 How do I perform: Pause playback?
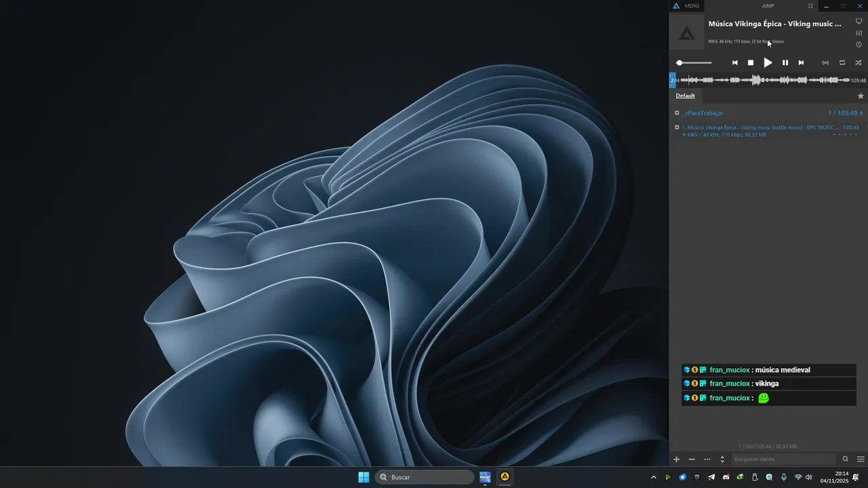785,62
